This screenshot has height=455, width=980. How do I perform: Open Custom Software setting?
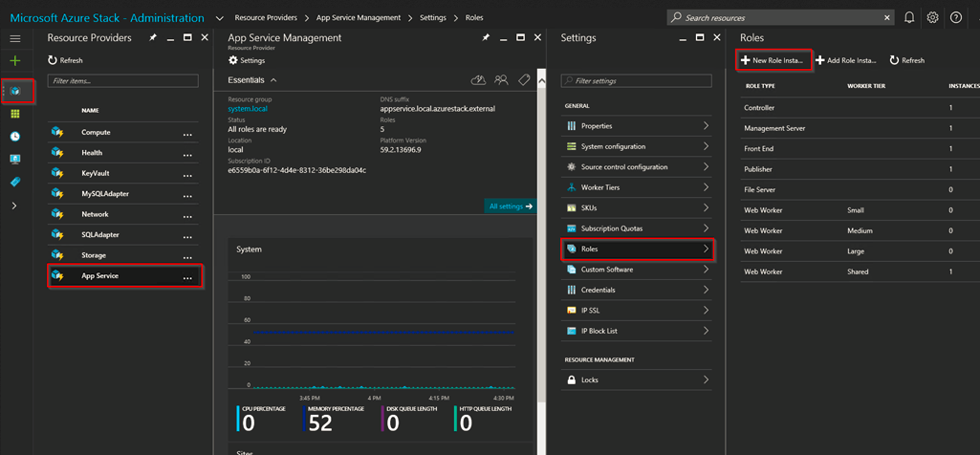coord(636,270)
